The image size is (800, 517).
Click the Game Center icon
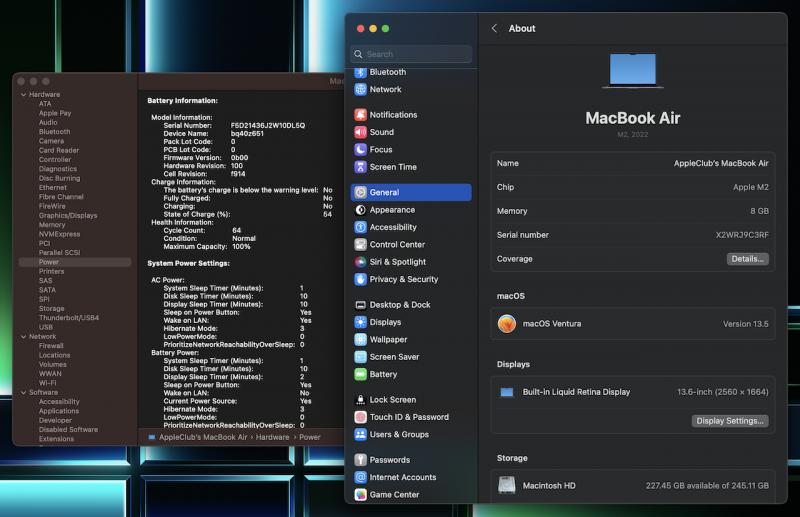coord(361,495)
